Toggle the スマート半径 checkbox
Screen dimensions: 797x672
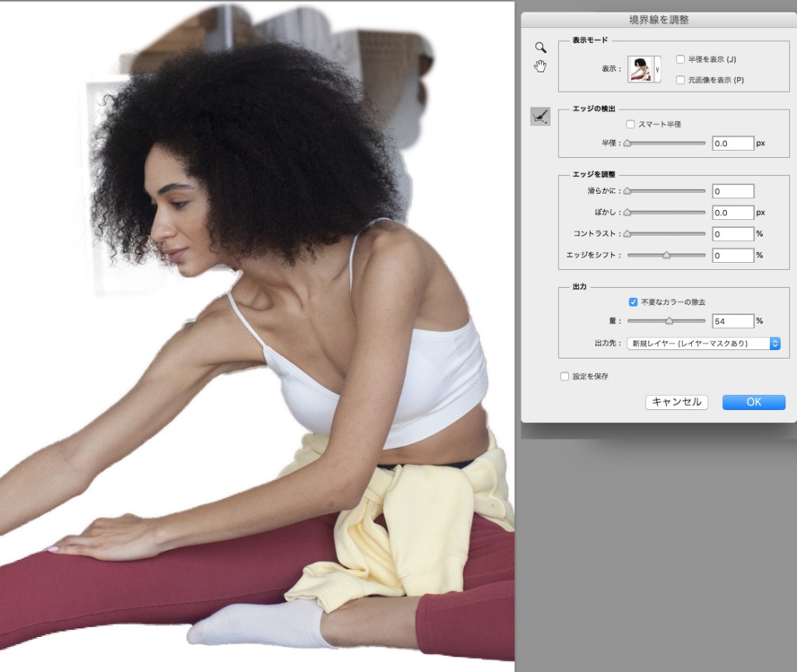[630, 124]
